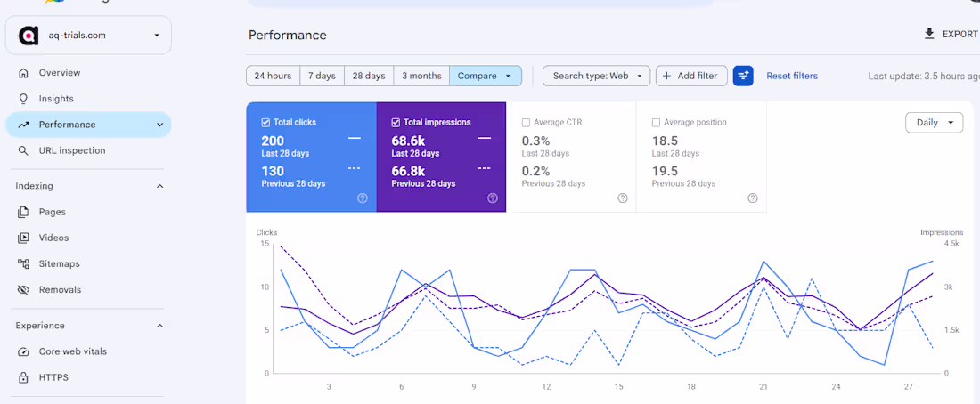Open Core web vitals gauge icon
980x404 pixels.
point(24,351)
